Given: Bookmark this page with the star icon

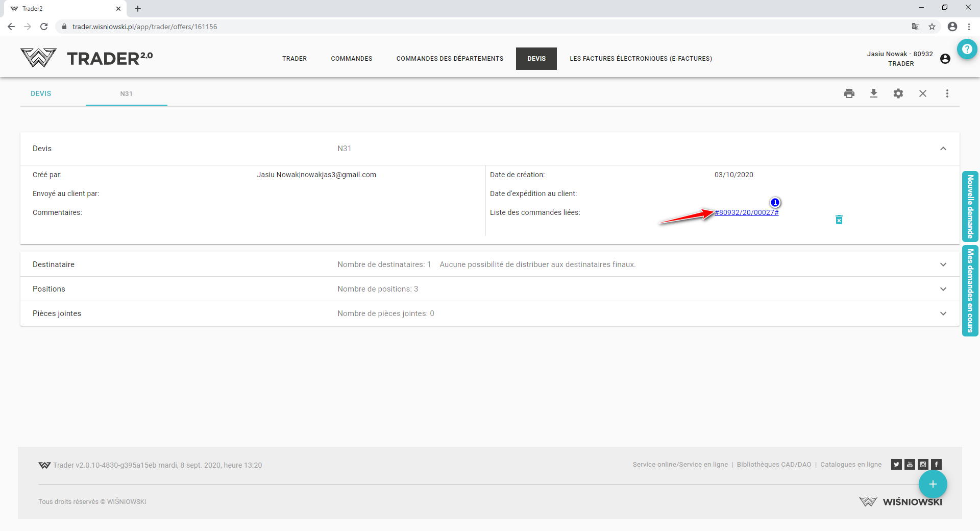Looking at the screenshot, I should 932,27.
